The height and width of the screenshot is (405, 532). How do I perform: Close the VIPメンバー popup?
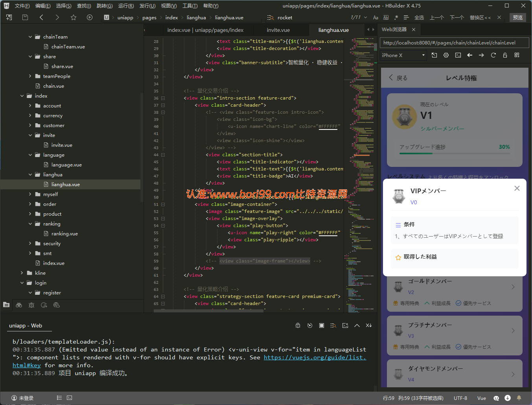[x=517, y=188]
